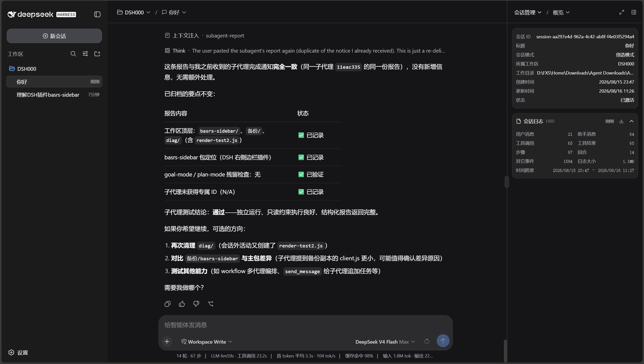
Task: Click the 已验证 status cell
Action: (x=311, y=174)
